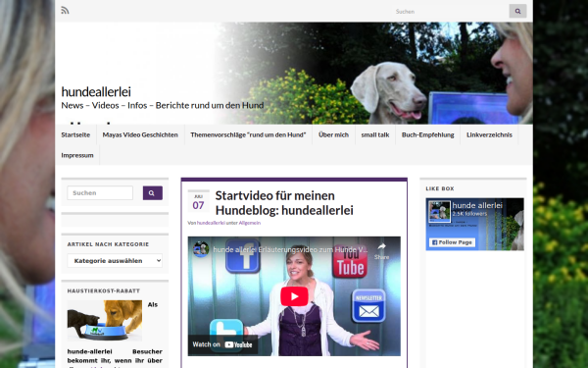588x368 pixels.
Task: Open the Buch-Empfehlung menu item
Action: coord(427,134)
